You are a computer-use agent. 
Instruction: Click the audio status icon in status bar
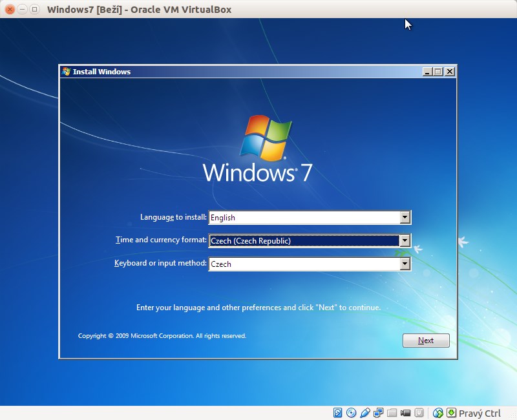[x=364, y=412]
